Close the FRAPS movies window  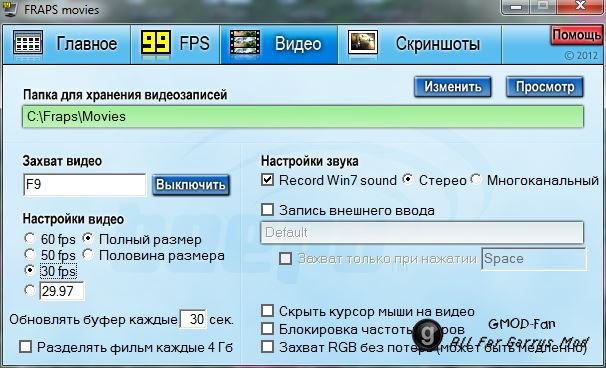[581, 6]
